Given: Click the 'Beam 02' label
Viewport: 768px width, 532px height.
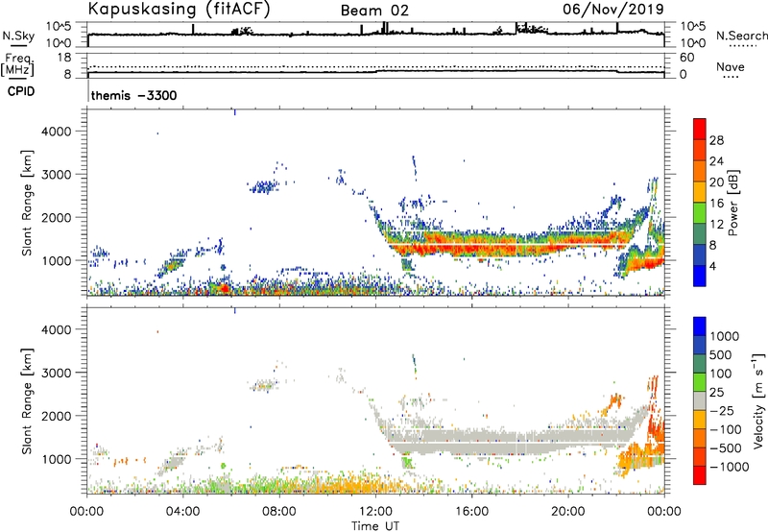Looking at the screenshot, I should point(374,11).
